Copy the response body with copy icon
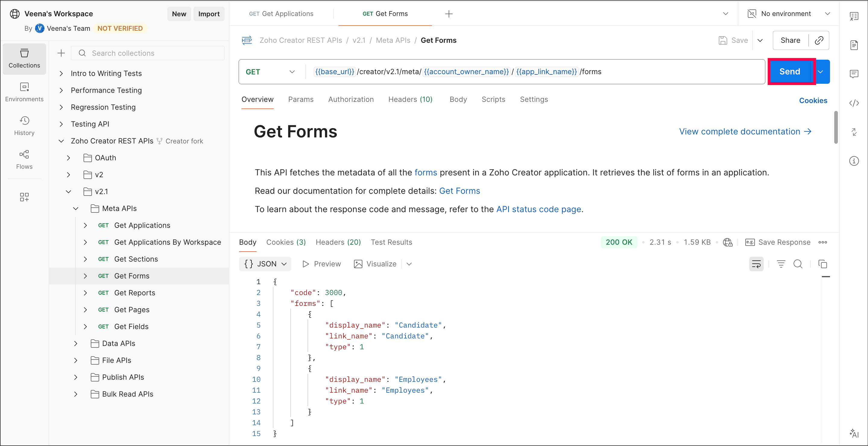This screenshot has width=868, height=446. (x=822, y=264)
